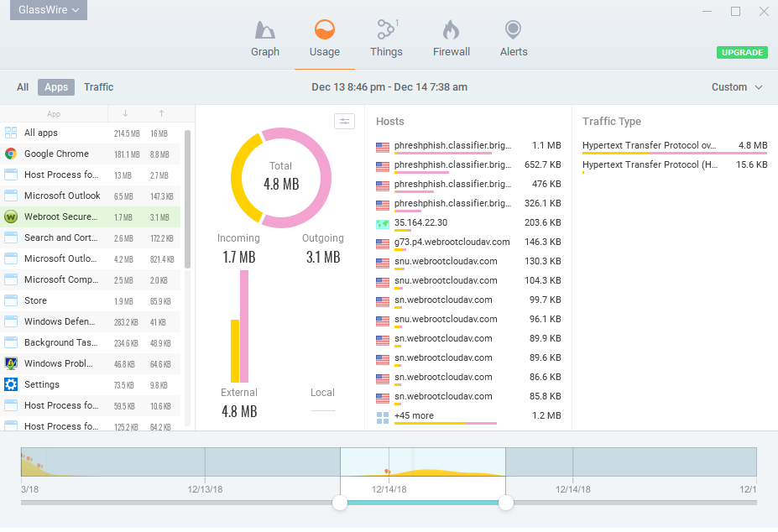Click the green UPGRADE button

742,53
